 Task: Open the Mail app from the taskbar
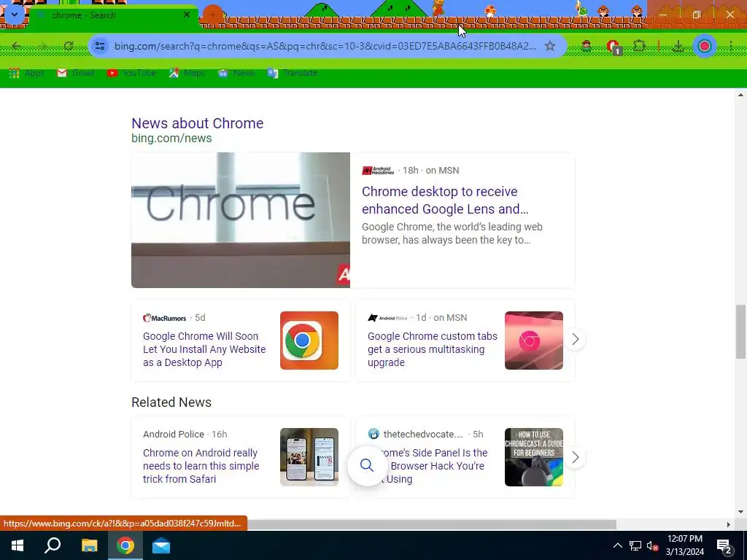click(x=161, y=545)
